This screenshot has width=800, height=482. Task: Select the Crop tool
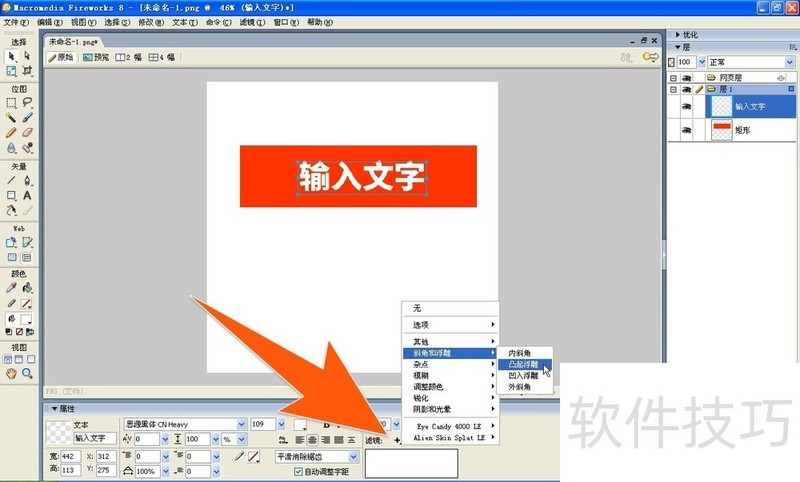click(27, 70)
